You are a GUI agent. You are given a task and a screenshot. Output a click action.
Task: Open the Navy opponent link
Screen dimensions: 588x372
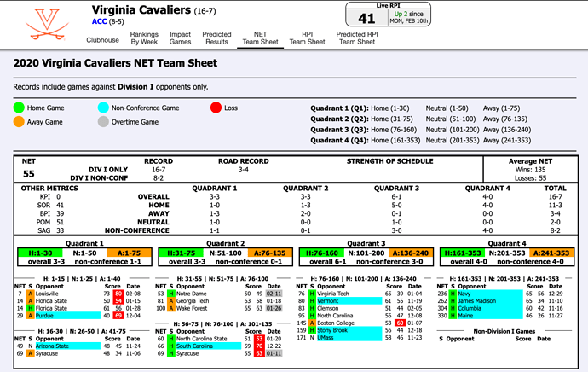coord(464,294)
